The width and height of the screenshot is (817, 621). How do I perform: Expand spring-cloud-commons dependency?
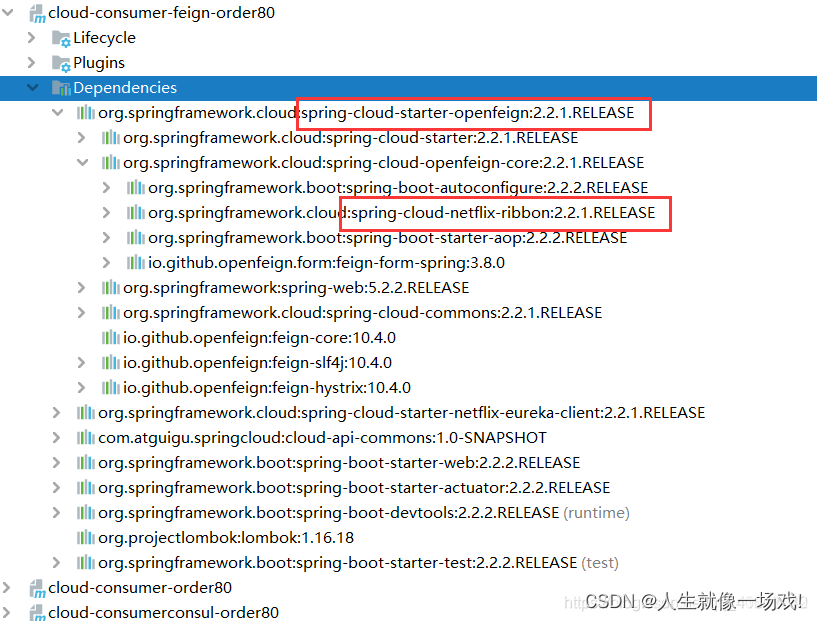coord(81,313)
